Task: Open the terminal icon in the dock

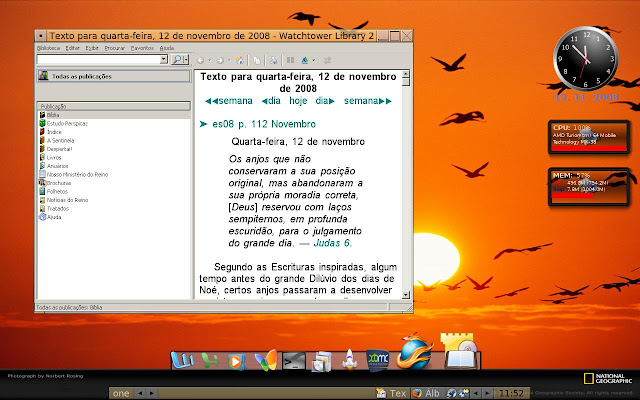Action: pyautogui.click(x=294, y=361)
